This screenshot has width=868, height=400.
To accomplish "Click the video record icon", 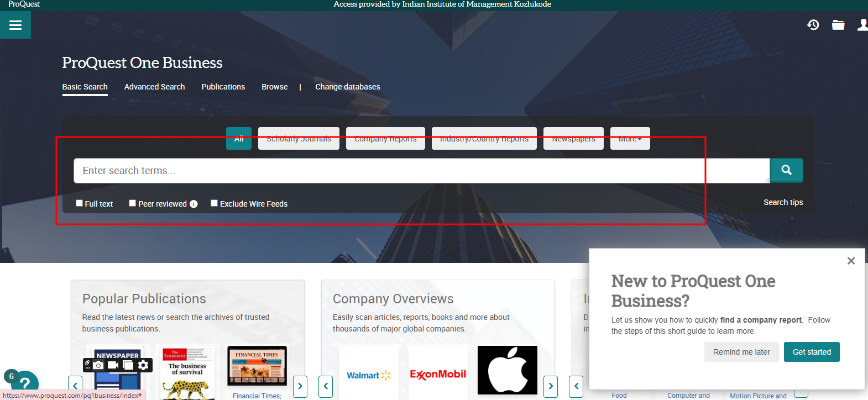I will coord(113,365).
